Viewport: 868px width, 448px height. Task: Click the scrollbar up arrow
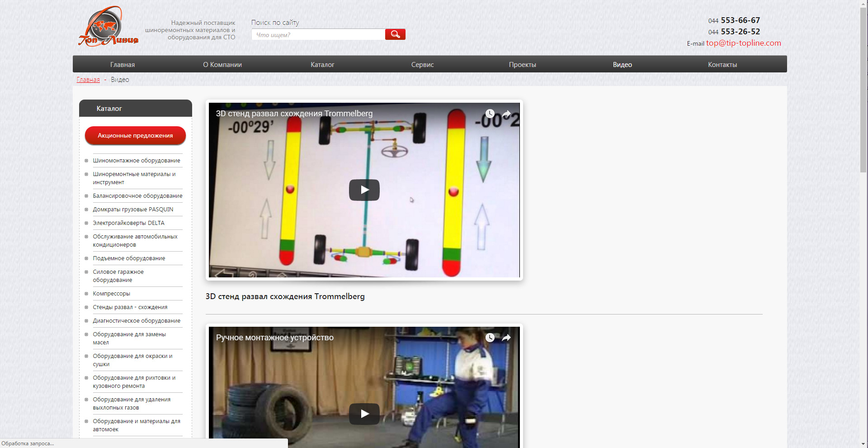click(864, 3)
